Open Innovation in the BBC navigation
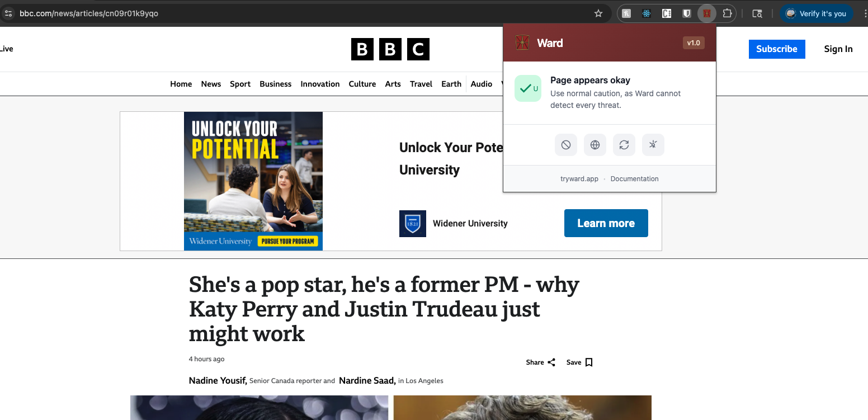 pos(320,84)
